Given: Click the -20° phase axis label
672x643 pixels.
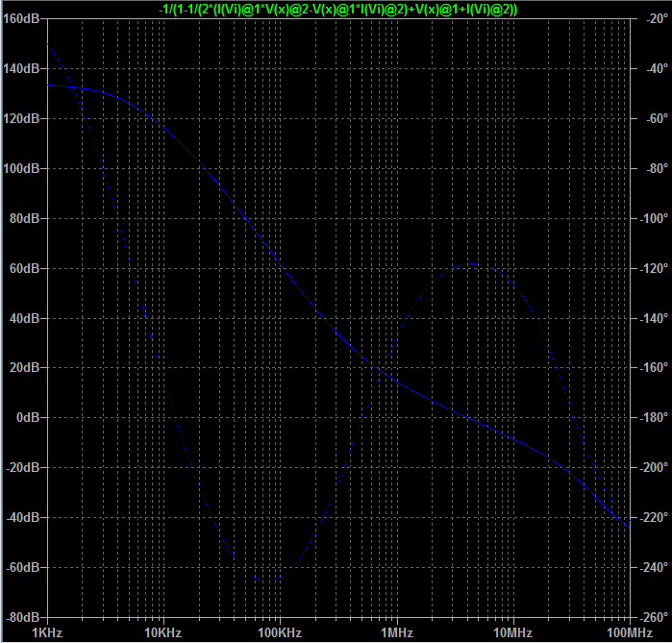Looking at the screenshot, I should point(657,18).
